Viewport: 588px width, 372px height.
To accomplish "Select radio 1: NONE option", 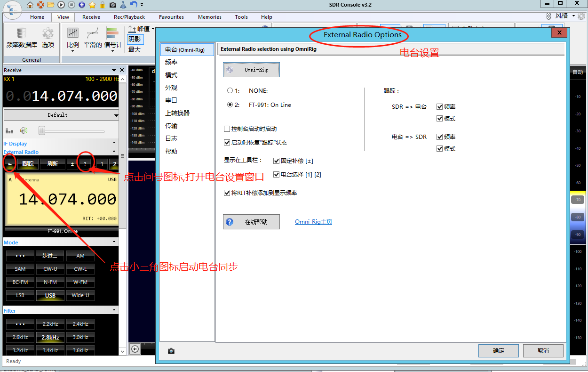I will point(230,90).
